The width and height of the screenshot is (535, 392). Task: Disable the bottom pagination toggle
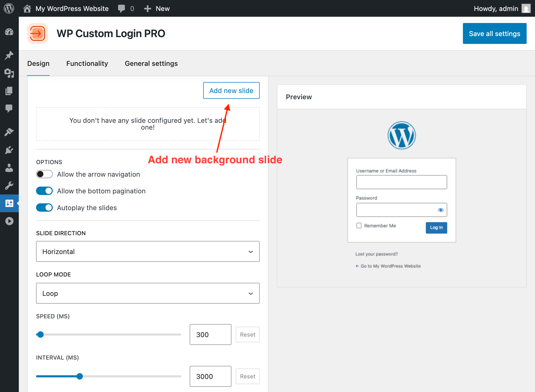coord(44,191)
